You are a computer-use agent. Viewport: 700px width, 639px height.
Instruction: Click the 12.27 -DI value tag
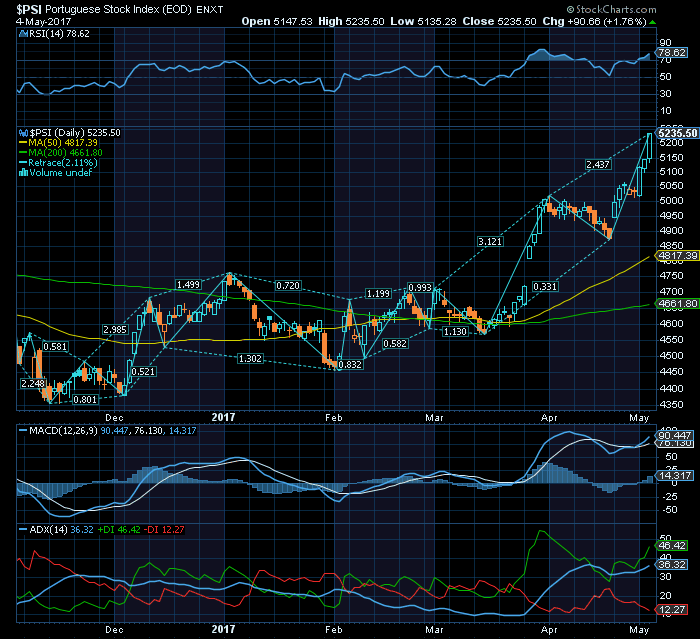click(668, 609)
